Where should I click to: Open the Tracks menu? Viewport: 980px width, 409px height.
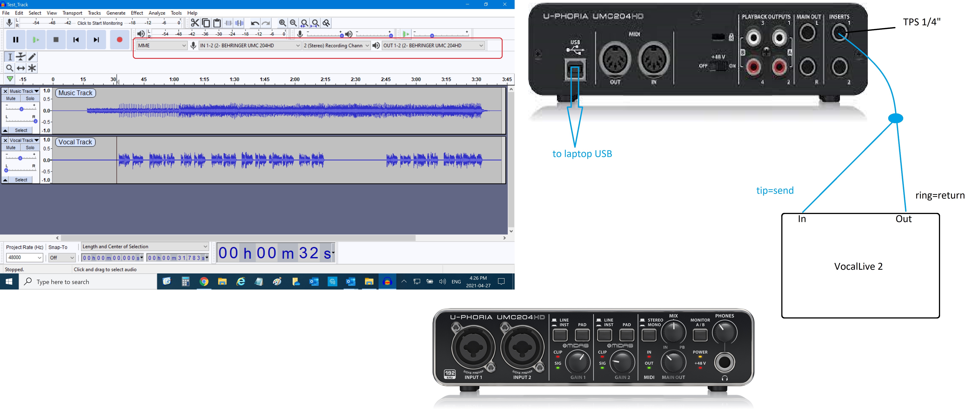(x=94, y=13)
